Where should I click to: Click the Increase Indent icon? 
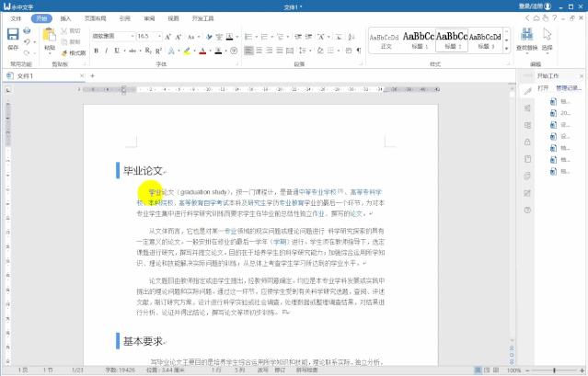308,37
